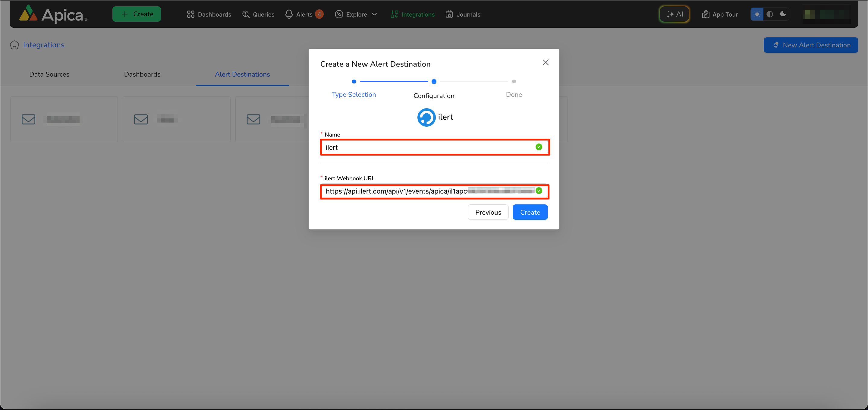Viewport: 868px width, 410px height.
Task: Click the blue Create button in dialog
Action: 530,212
